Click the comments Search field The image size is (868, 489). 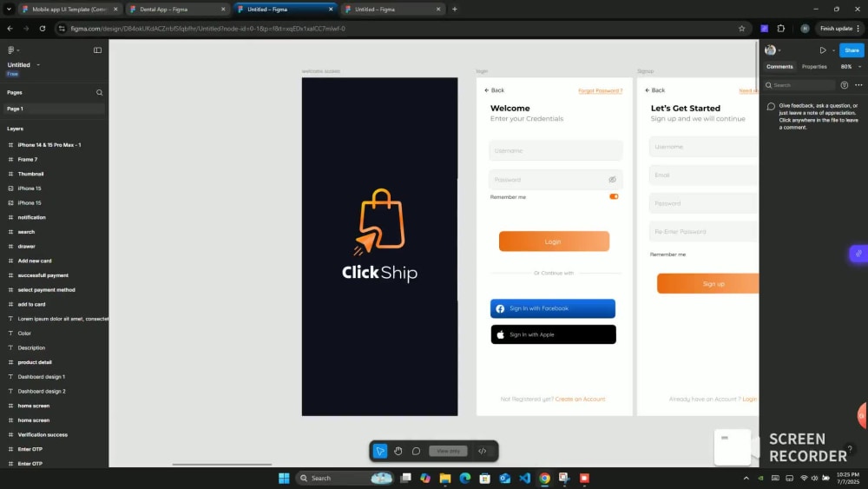pyautogui.click(x=799, y=85)
